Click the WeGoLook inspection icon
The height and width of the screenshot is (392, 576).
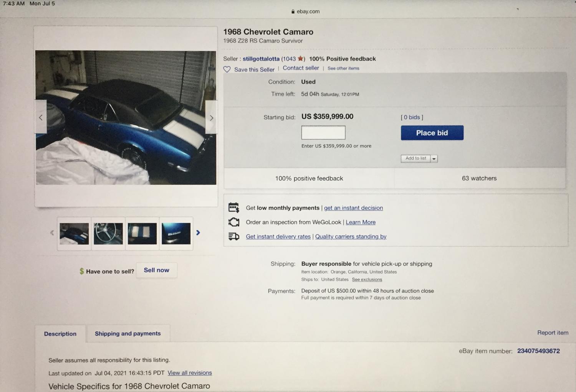click(233, 222)
